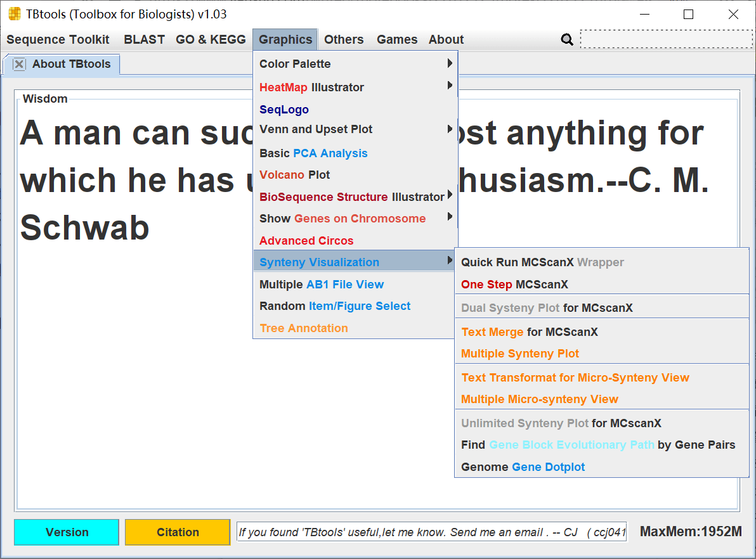Choose Quick Run MCScanX Wrapper
756x559 pixels.
[602, 262]
